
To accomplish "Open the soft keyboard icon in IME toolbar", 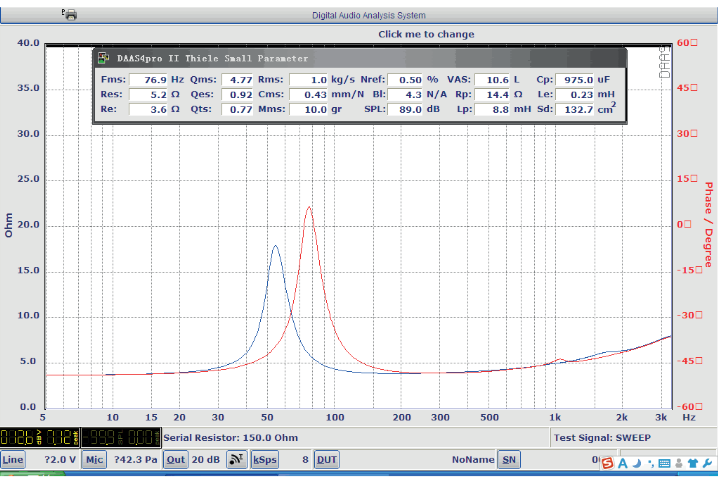I will point(664,463).
